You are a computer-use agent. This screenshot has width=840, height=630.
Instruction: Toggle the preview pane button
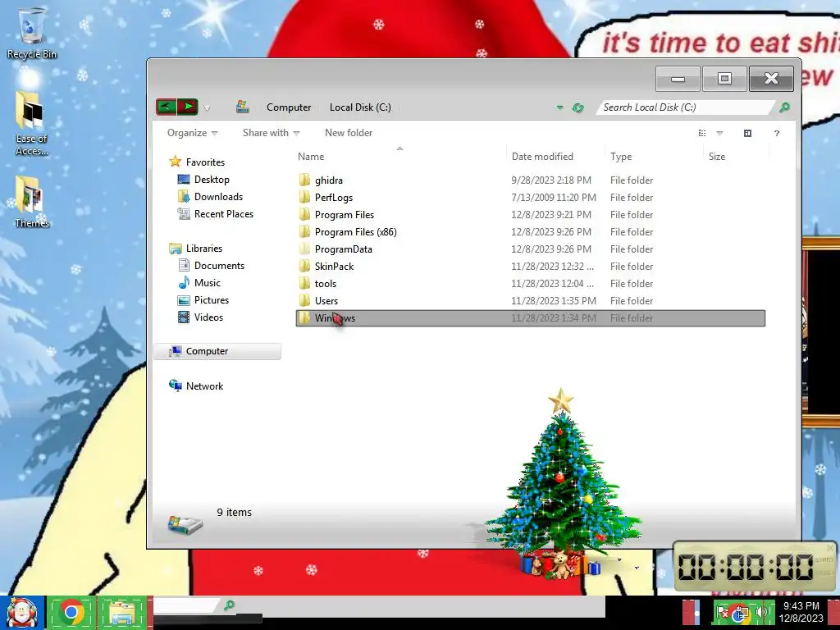click(x=747, y=134)
